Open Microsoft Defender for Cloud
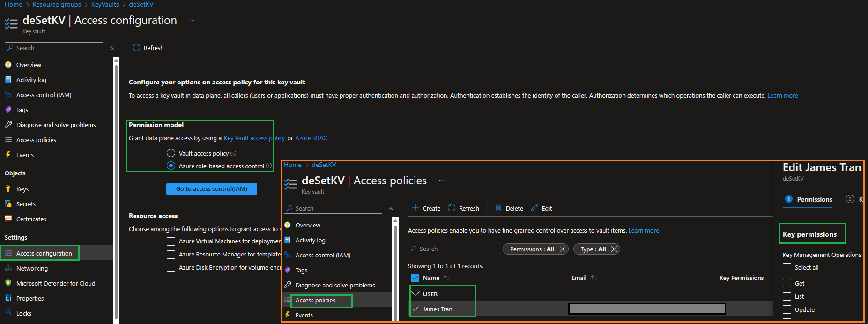Image resolution: width=868 pixels, height=324 pixels. (x=56, y=283)
